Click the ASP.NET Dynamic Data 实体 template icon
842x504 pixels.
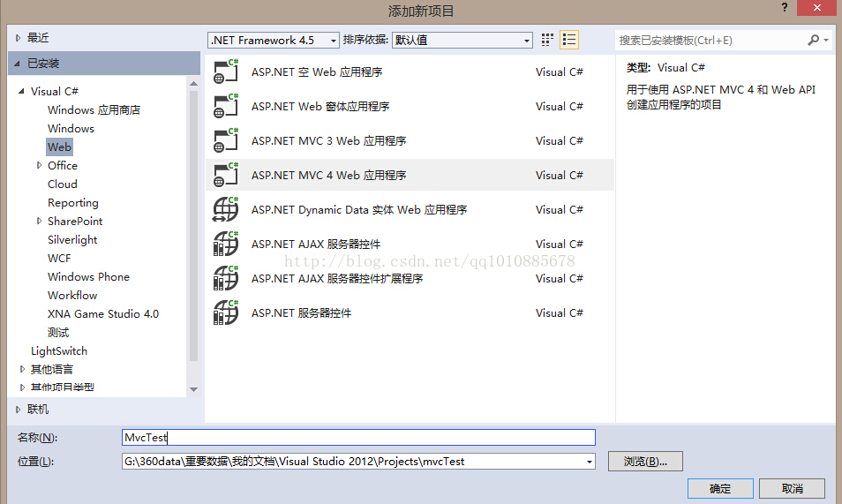click(226, 209)
